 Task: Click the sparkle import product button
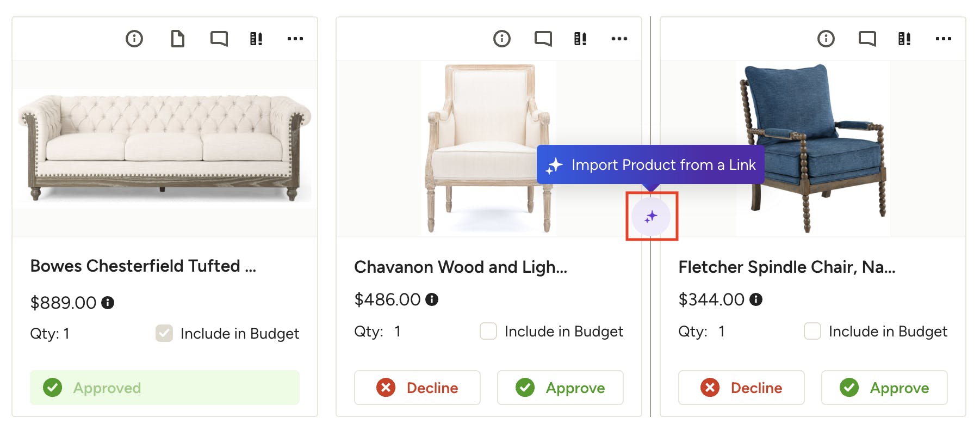[651, 217]
